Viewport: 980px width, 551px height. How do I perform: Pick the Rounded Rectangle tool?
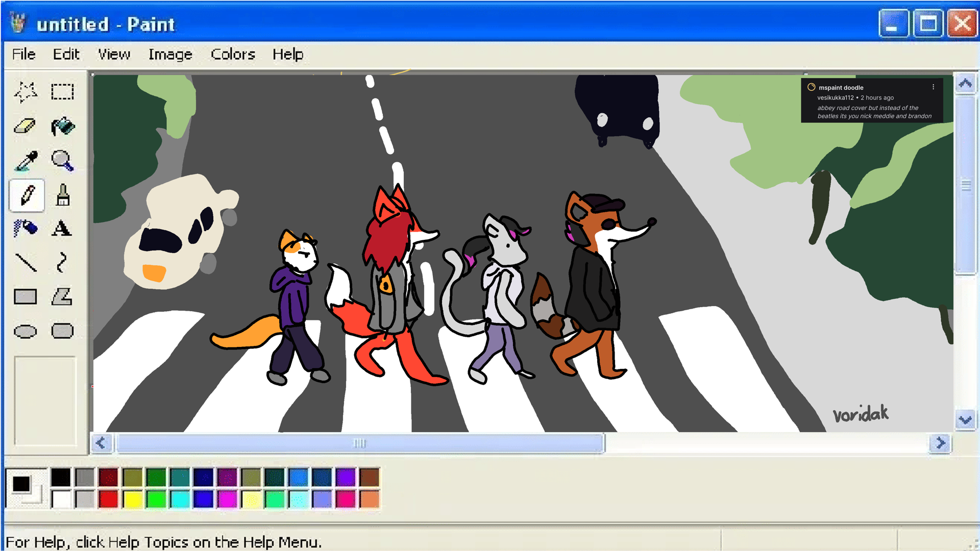click(x=62, y=331)
